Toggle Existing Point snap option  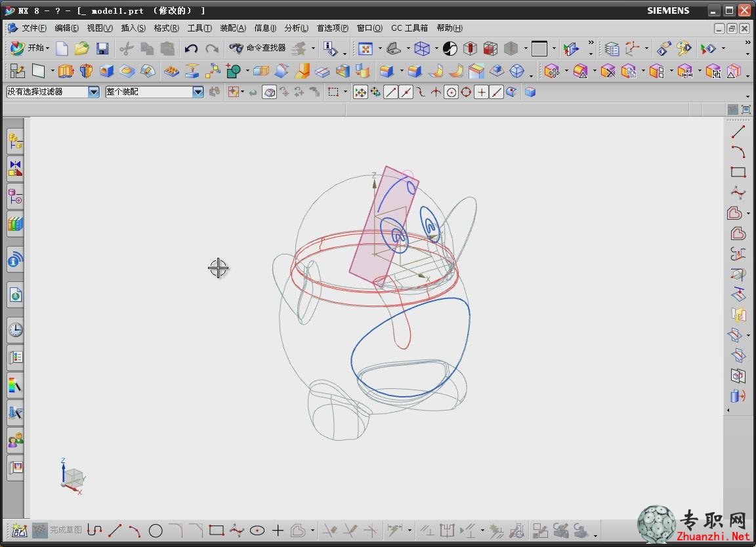481,92
